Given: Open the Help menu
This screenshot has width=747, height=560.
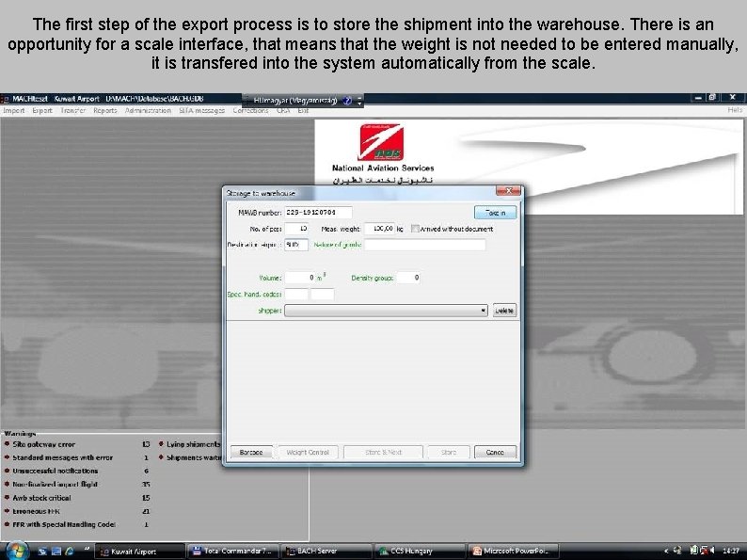Looking at the screenshot, I should click(735, 110).
